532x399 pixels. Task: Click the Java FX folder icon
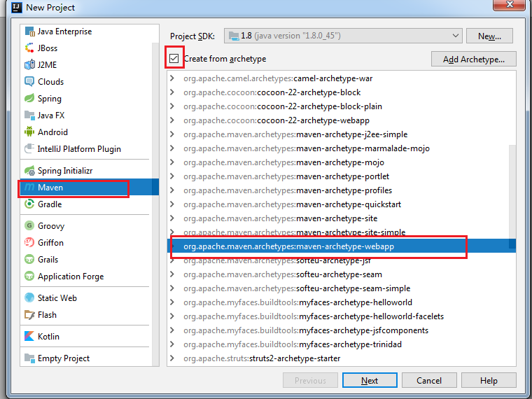point(29,115)
